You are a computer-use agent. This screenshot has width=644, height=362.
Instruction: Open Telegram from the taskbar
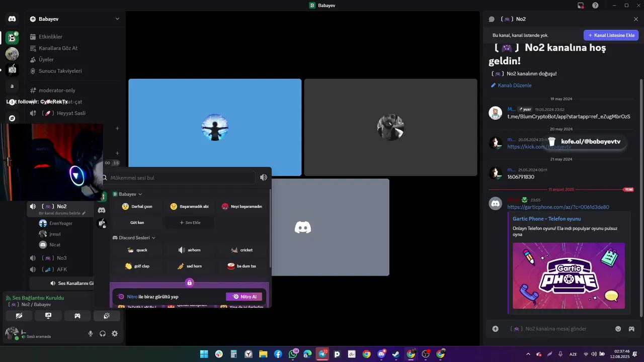point(322,354)
